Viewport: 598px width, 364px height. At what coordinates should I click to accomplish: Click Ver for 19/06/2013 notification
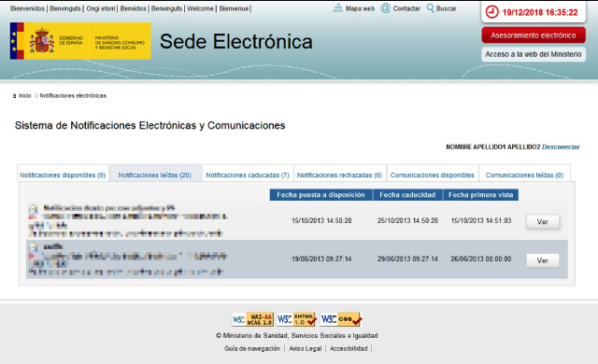coord(542,260)
